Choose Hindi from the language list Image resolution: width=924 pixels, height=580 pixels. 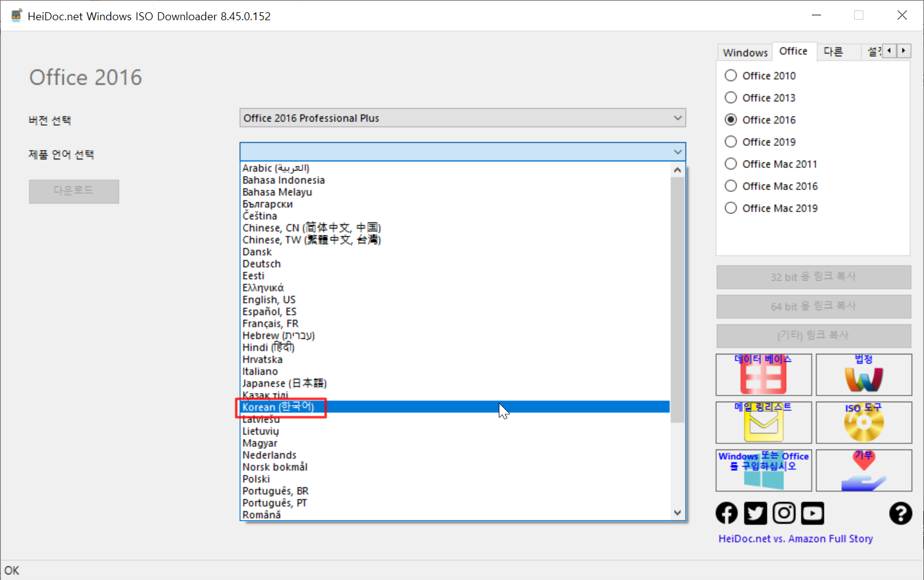455,348
